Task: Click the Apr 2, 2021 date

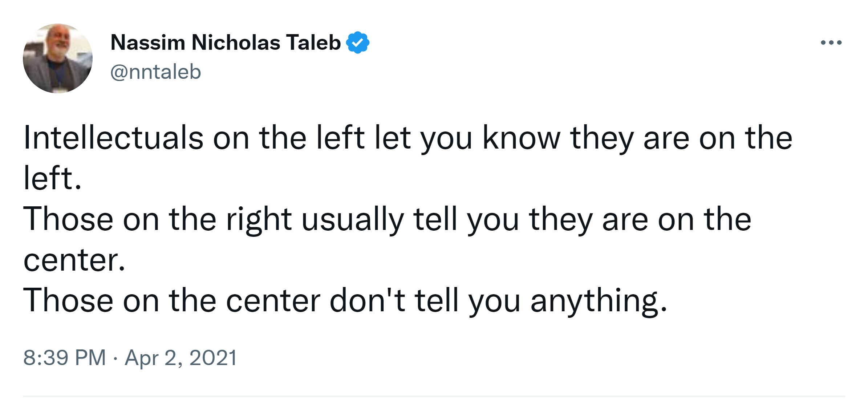Action: click(181, 357)
